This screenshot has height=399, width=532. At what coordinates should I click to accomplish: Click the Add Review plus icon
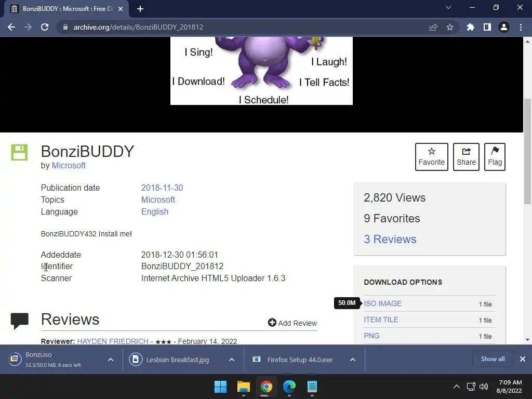pyautogui.click(x=272, y=323)
